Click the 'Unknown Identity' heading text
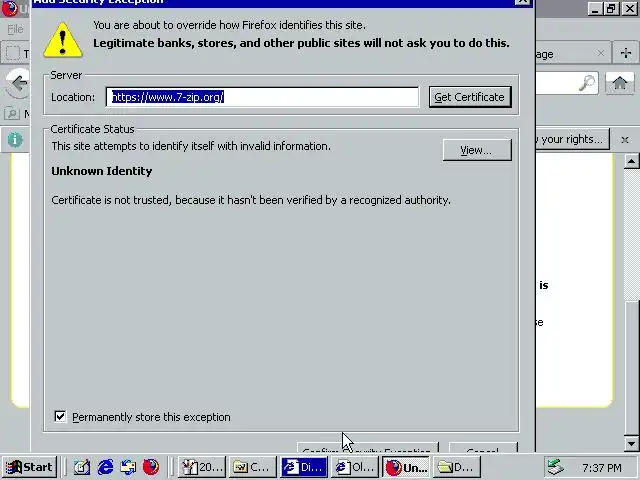Image resolution: width=640 pixels, height=480 pixels. click(102, 171)
